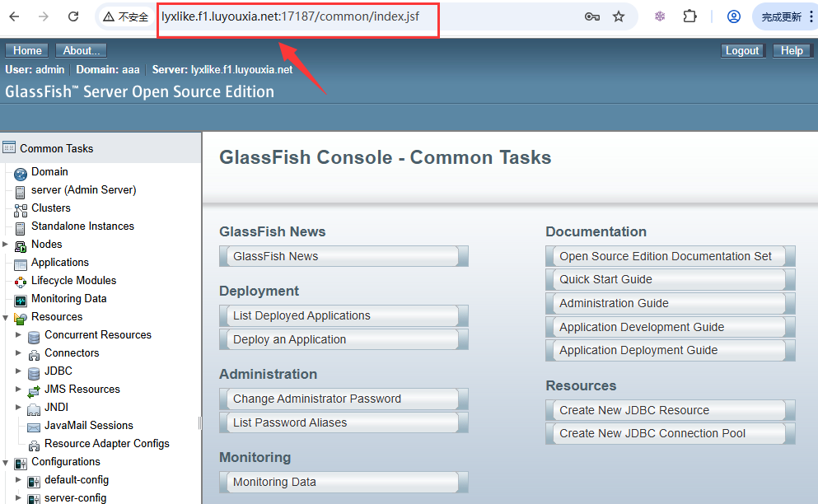Click the Monitoring Data tree icon
This screenshot has width=818, height=504.
pyautogui.click(x=21, y=301)
